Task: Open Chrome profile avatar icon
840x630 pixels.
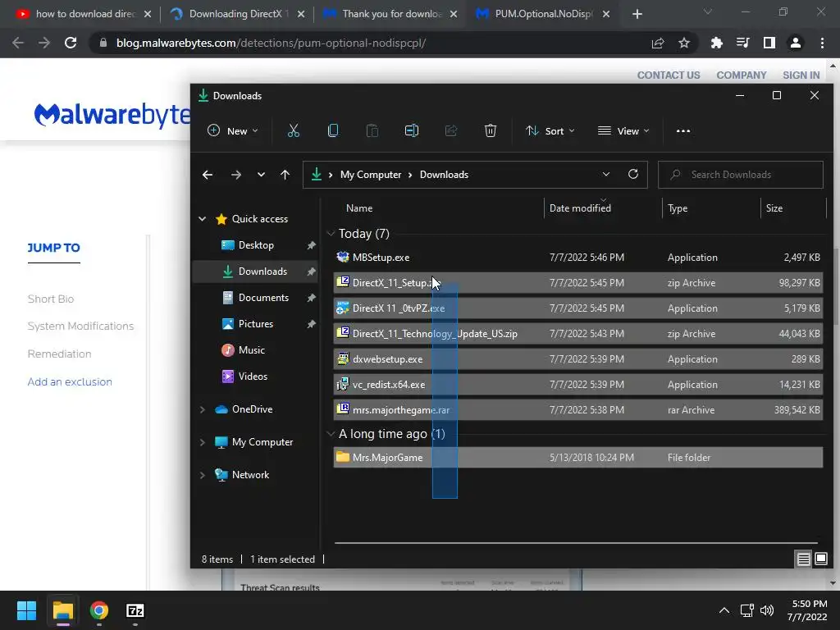Action: 796,43
